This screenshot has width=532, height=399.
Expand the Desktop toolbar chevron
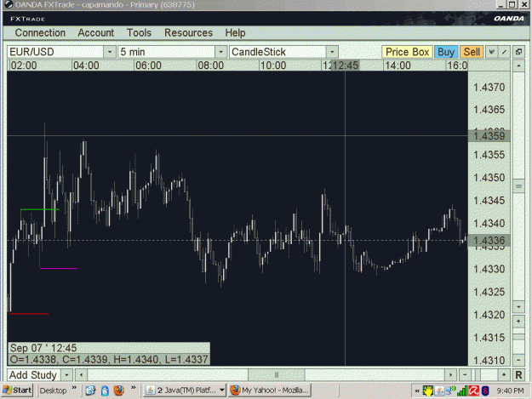pos(74,387)
